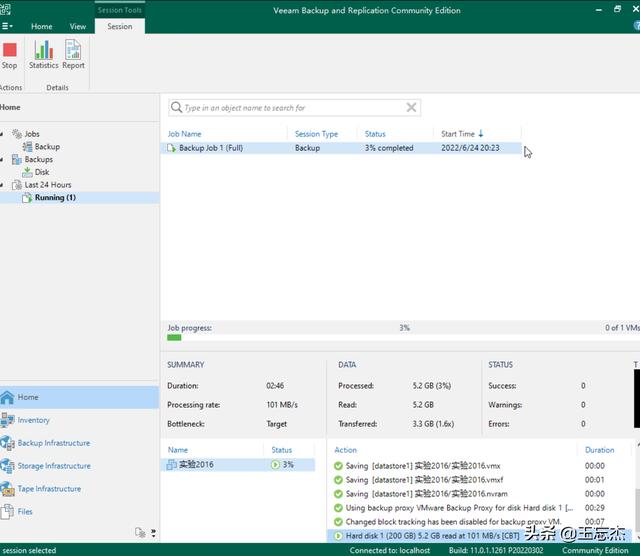640x556 pixels.
Task: Clear the search field with X
Action: click(411, 107)
